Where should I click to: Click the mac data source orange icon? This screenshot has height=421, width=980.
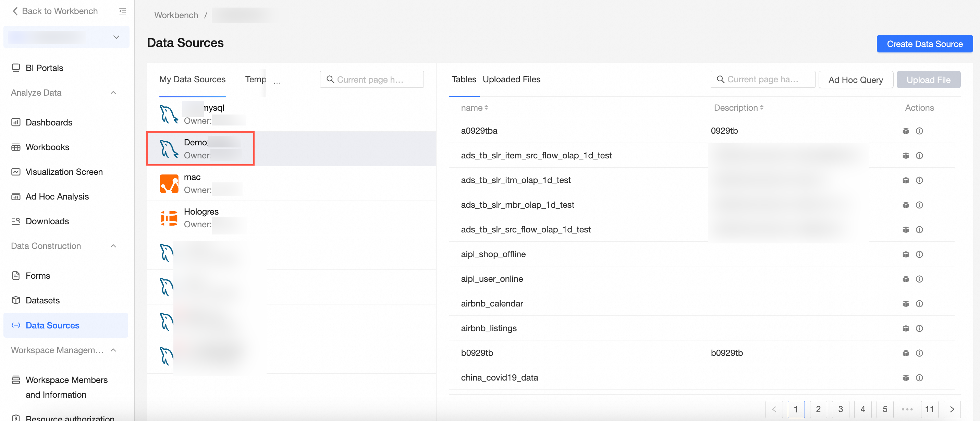tap(169, 184)
